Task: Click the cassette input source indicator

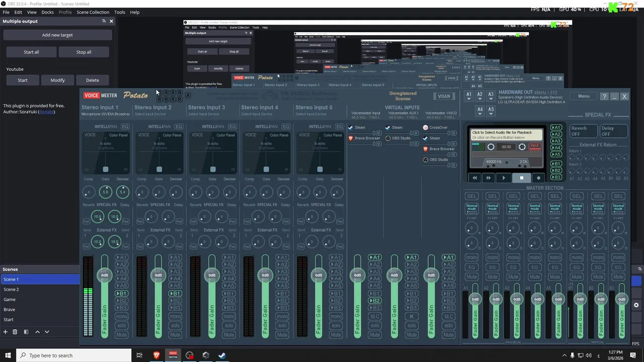Action: 535,146
